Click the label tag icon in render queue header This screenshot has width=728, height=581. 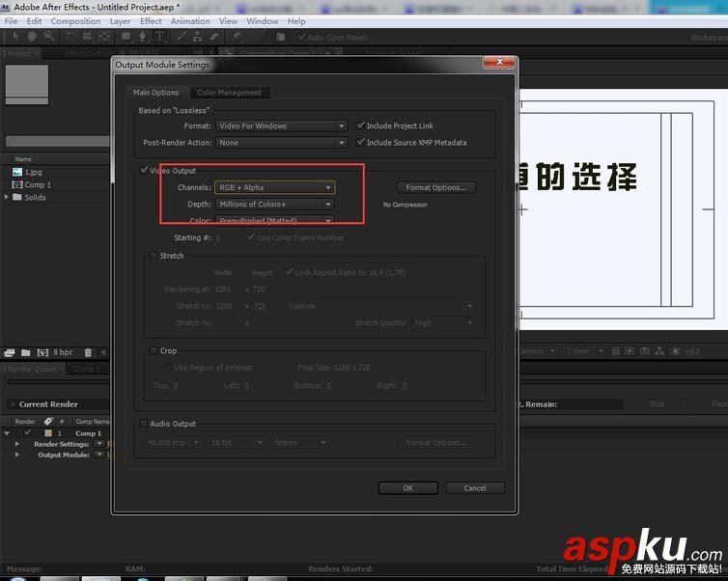[x=48, y=421]
